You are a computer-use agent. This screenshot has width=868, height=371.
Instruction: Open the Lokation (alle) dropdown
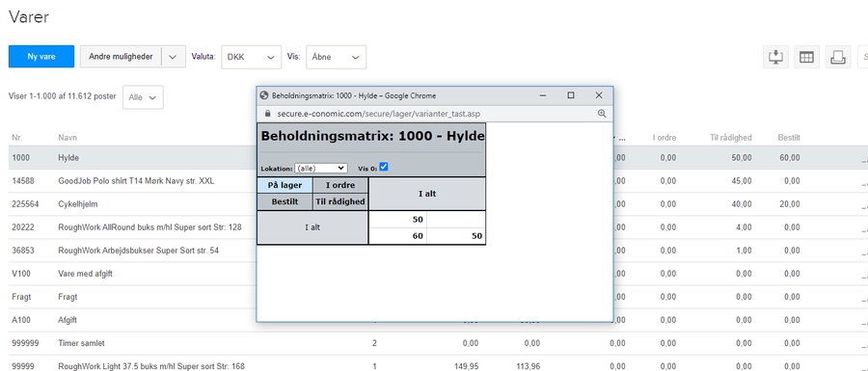click(x=321, y=168)
